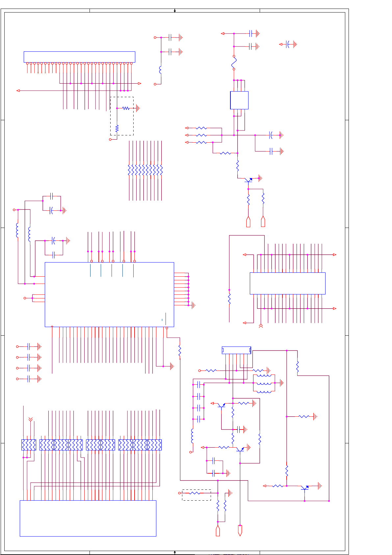Select the large central IC rectangle
The height and width of the screenshot is (555, 392).
click(x=109, y=294)
